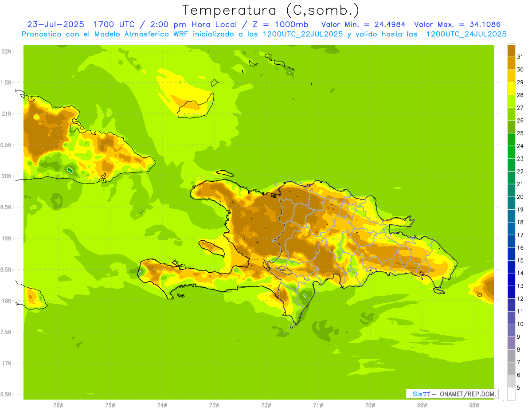Click legend value "5" at scale bottom
This screenshot has width=532, height=411.
(x=518, y=388)
